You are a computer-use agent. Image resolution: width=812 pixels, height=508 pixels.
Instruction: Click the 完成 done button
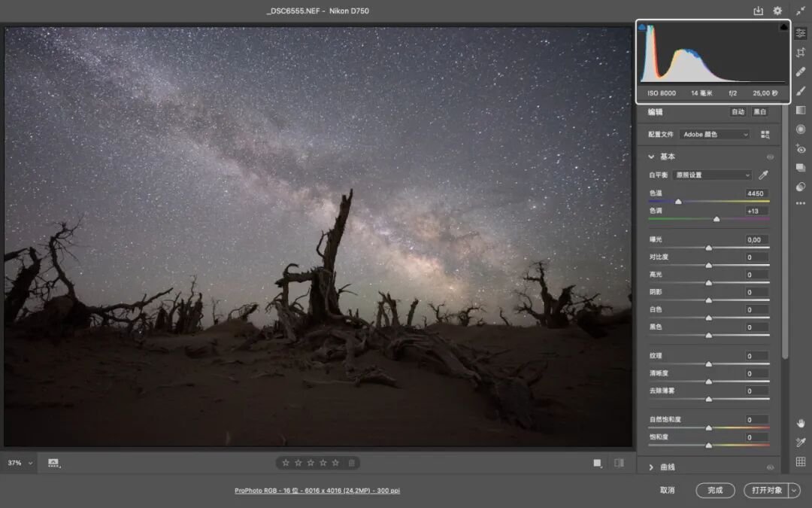[x=715, y=491]
